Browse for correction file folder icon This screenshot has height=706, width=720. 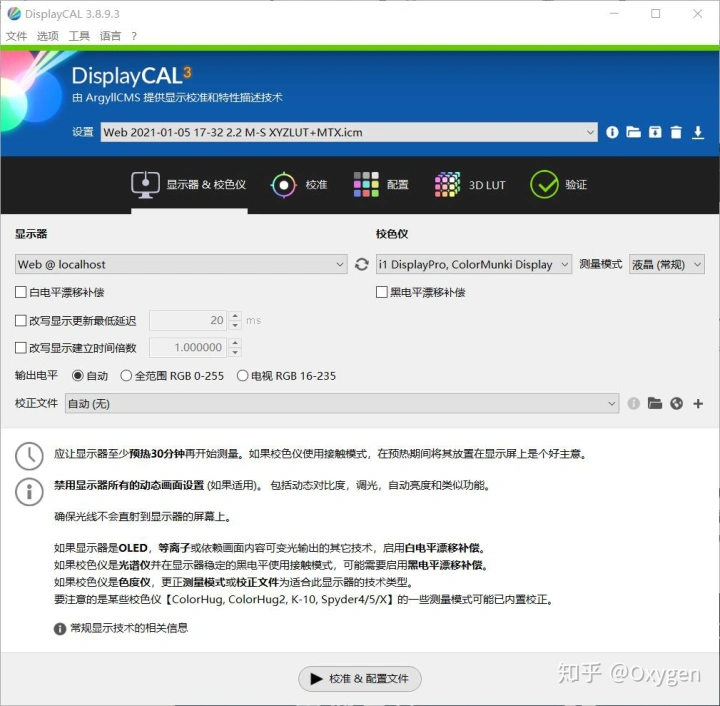coord(655,403)
